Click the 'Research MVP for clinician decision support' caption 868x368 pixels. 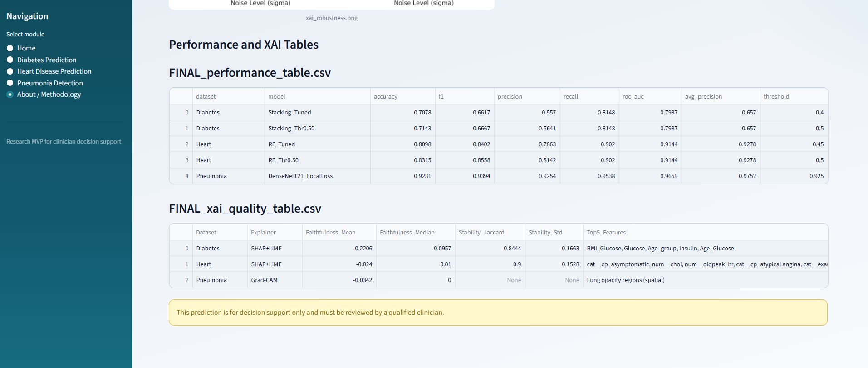pyautogui.click(x=64, y=142)
